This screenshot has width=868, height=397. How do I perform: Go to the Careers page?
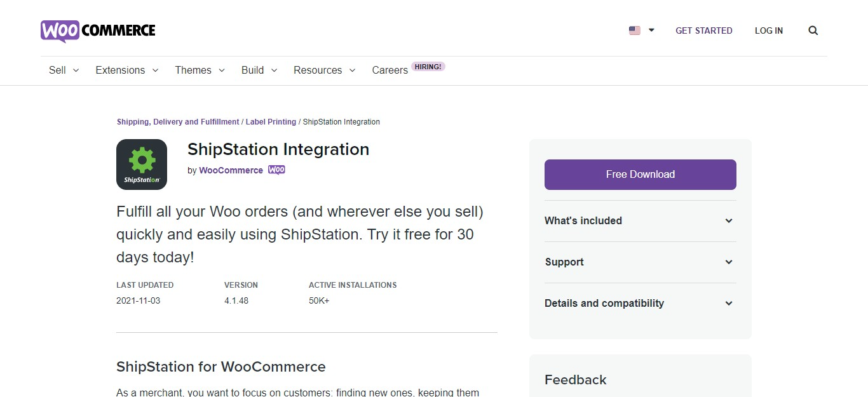[390, 70]
